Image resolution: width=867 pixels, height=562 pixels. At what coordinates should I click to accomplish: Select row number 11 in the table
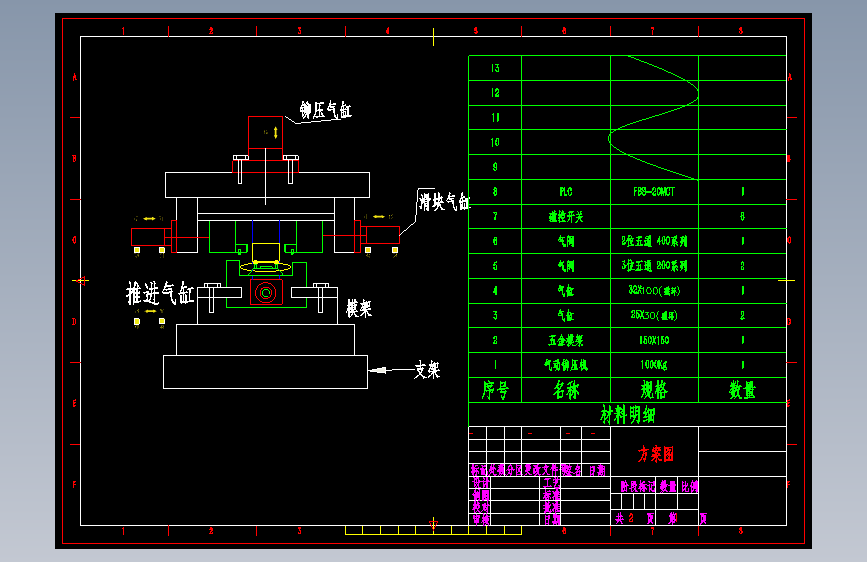495,117
